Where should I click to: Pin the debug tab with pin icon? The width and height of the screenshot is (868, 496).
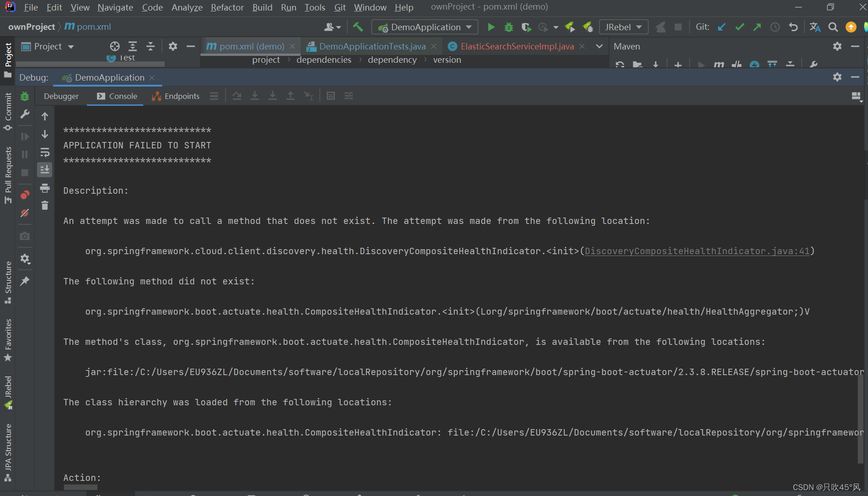(25, 281)
